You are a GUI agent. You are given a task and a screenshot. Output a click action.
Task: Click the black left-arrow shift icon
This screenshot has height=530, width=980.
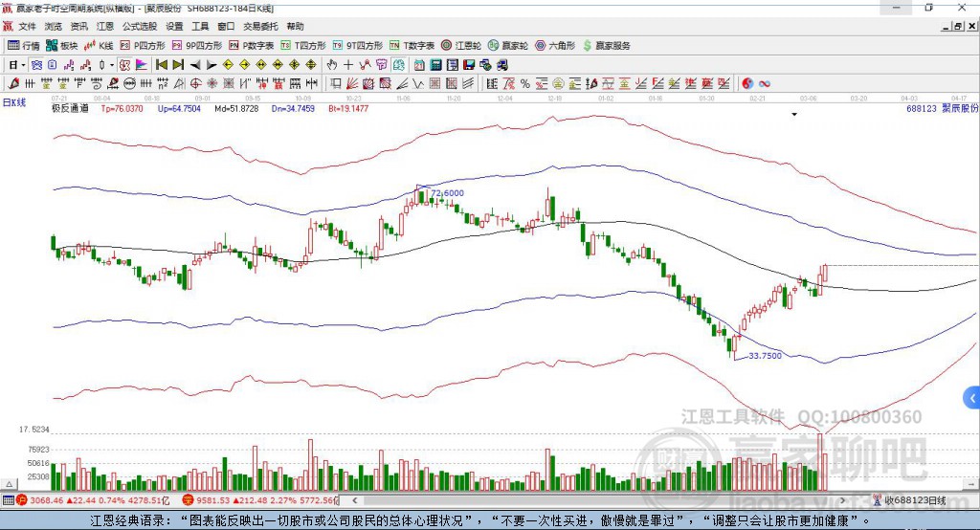click(195, 65)
